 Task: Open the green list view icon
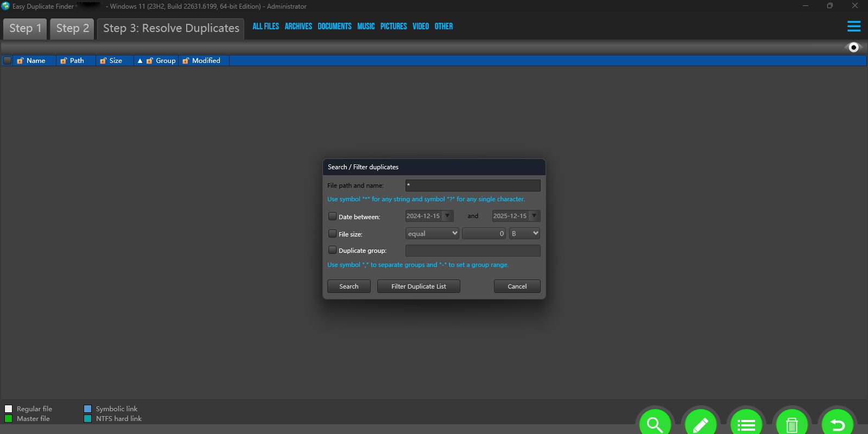[746, 423]
